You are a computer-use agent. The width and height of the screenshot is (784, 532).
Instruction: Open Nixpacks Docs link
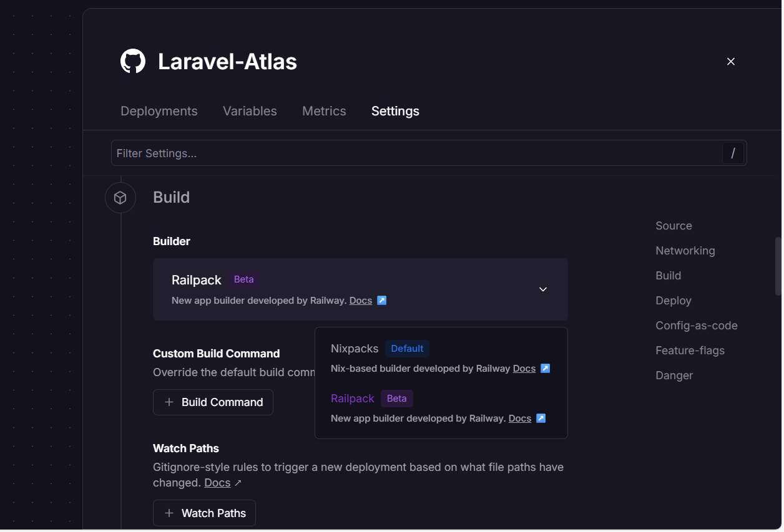(x=524, y=369)
